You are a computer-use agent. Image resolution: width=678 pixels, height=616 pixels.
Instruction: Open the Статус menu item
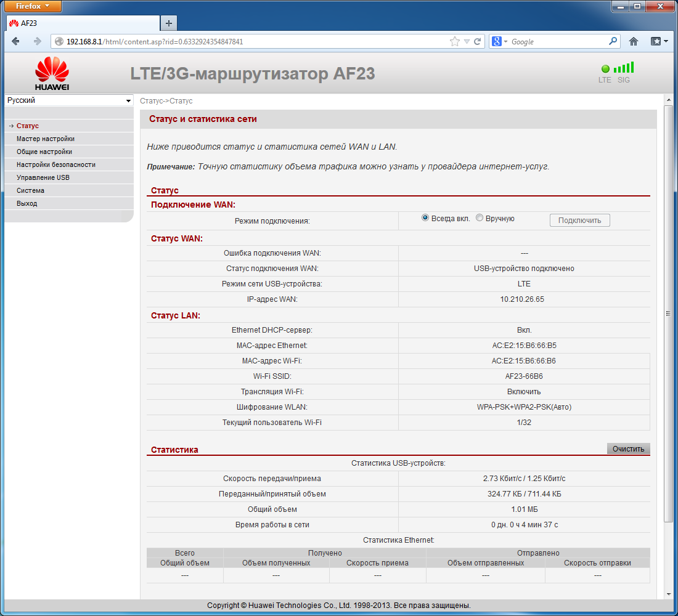point(28,126)
